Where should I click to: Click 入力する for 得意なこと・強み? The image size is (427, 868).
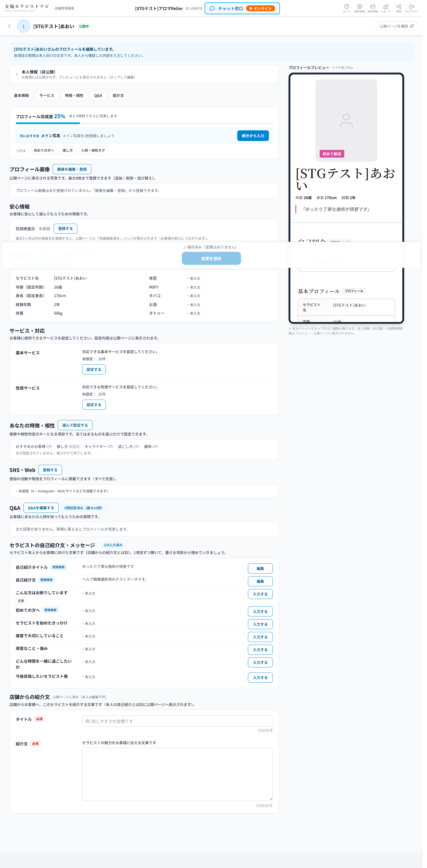coord(260,650)
